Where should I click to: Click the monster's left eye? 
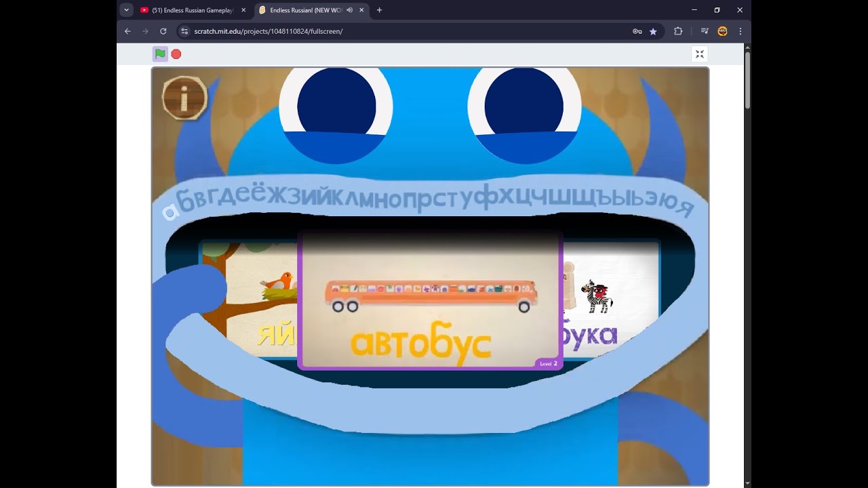(336, 115)
